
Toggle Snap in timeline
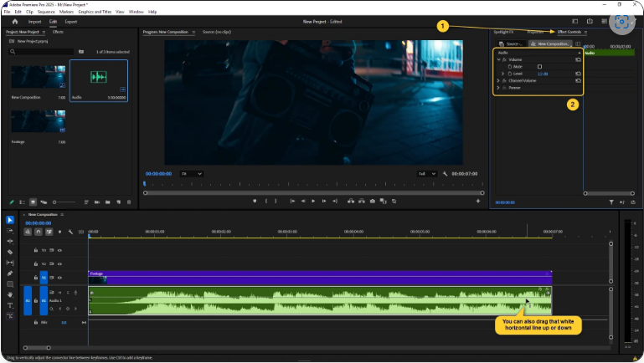[x=39, y=232]
